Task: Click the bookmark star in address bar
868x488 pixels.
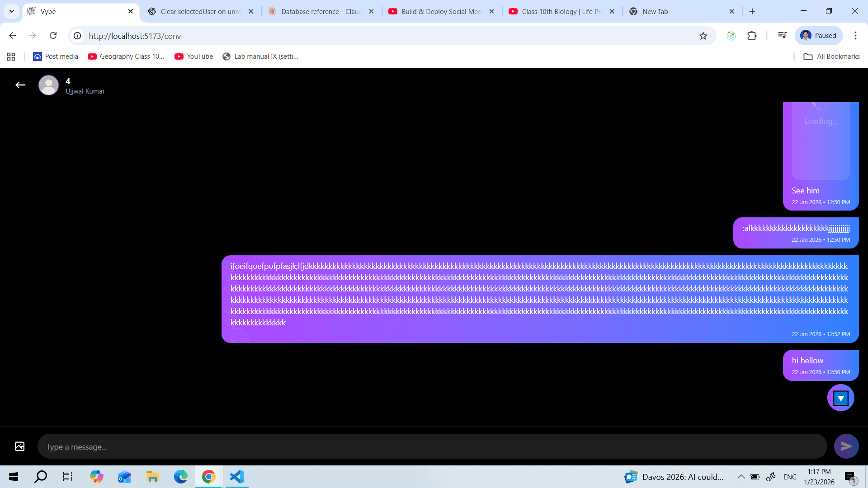Action: 703,36
